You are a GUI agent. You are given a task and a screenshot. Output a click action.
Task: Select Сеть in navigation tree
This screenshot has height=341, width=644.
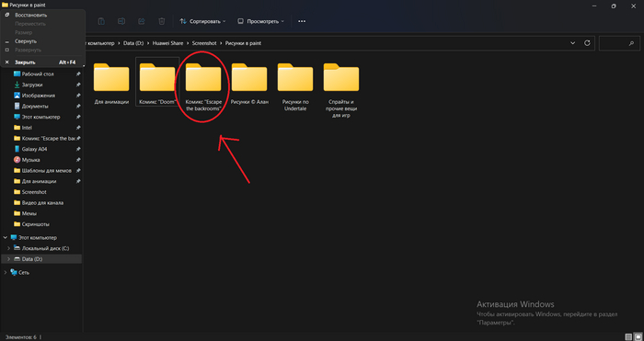click(x=24, y=272)
